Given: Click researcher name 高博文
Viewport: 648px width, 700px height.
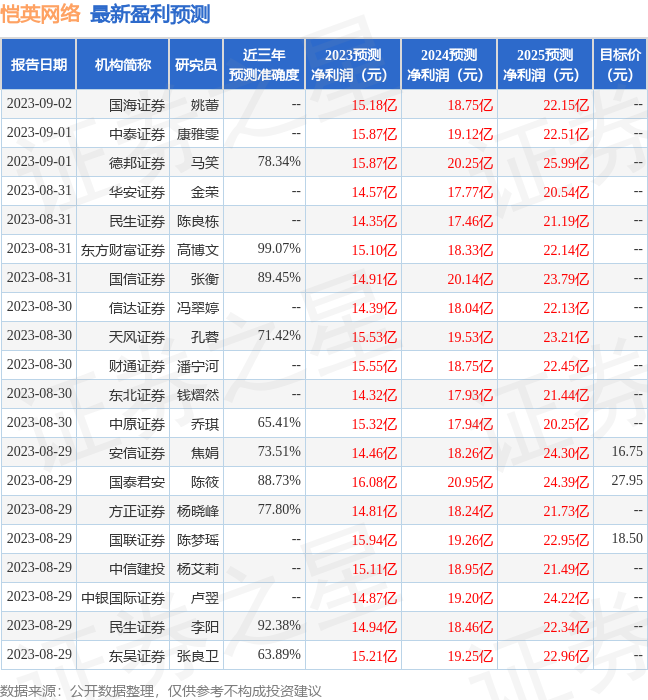Looking at the screenshot, I should 198,250.
